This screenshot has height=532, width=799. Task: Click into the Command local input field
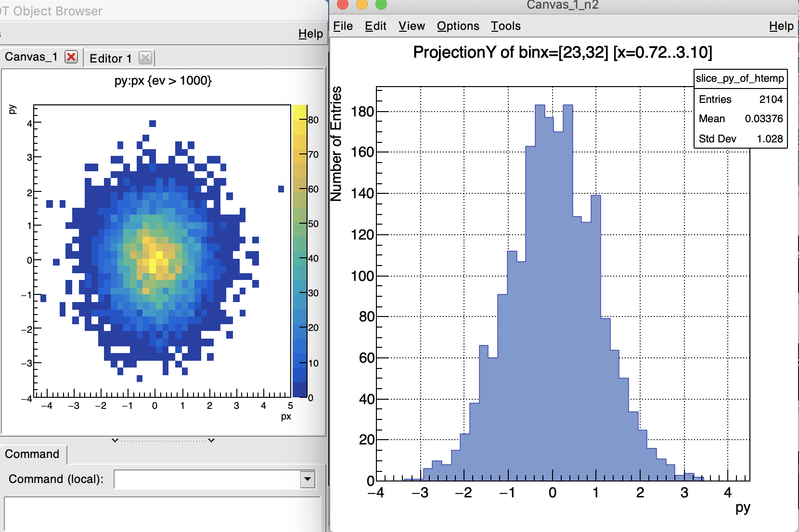[x=207, y=479]
